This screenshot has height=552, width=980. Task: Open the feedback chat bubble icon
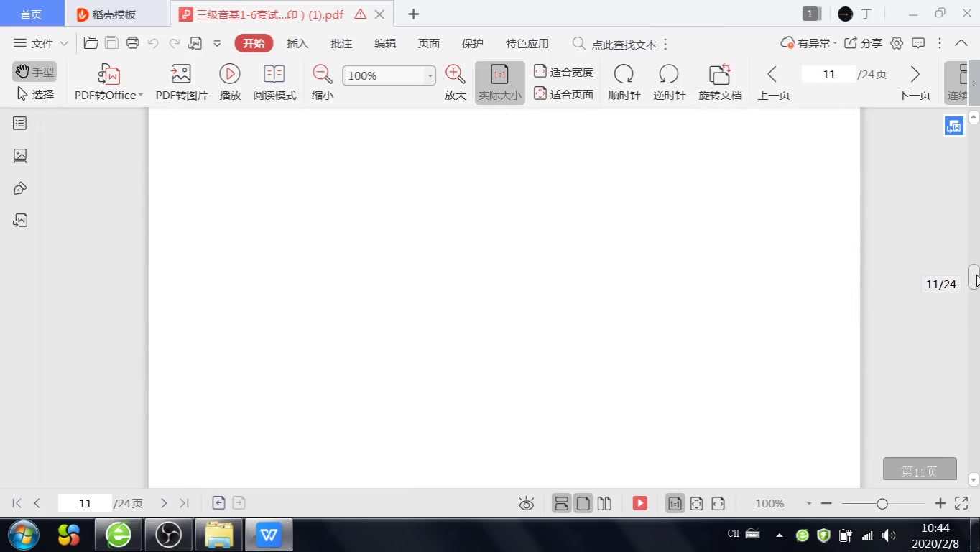point(918,43)
